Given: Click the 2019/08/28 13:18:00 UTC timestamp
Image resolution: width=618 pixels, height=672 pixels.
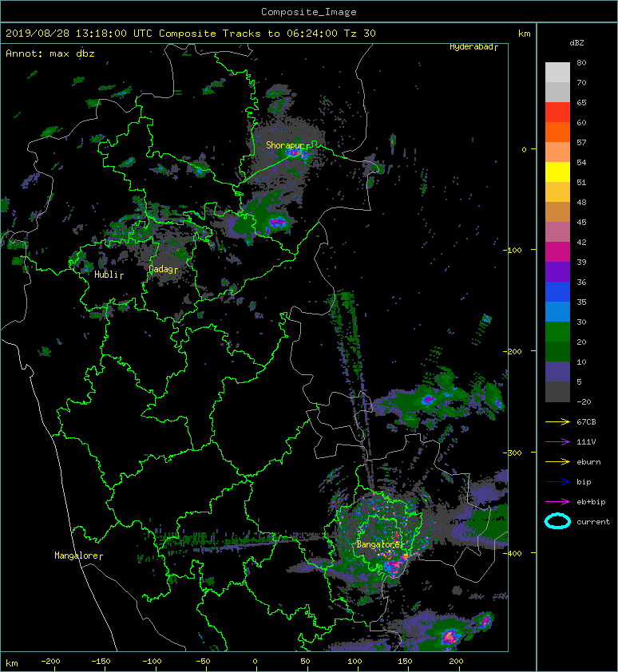Looking at the screenshot, I should (79, 34).
